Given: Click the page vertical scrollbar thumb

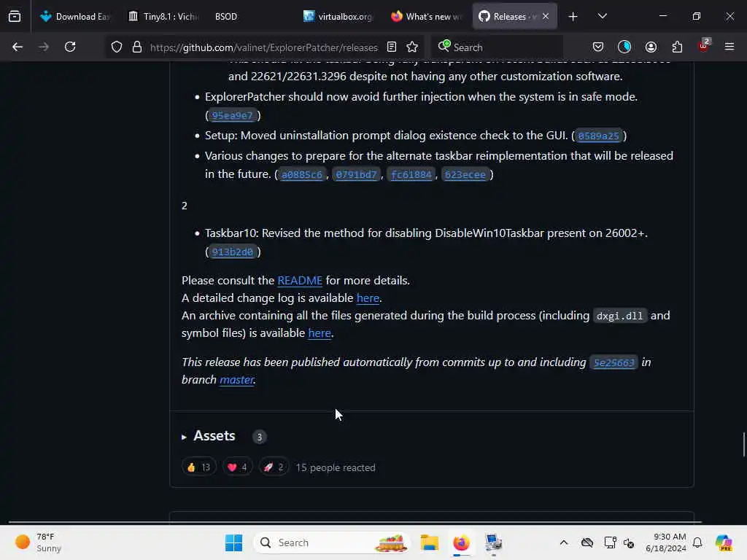Looking at the screenshot, I should 743,444.
